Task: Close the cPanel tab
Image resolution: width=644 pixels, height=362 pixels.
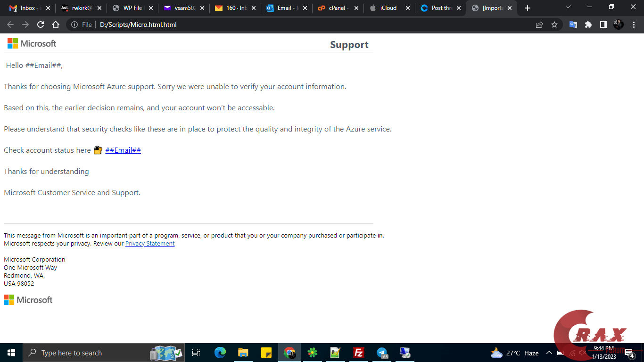Action: pos(355,8)
